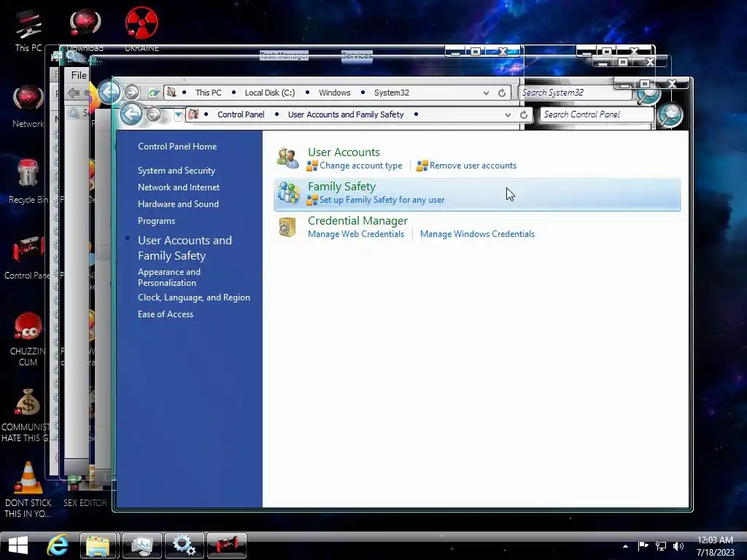Screen dimensions: 747x560
Task: Open COMMUNIST money bag desktop icon
Action: coord(26,415)
